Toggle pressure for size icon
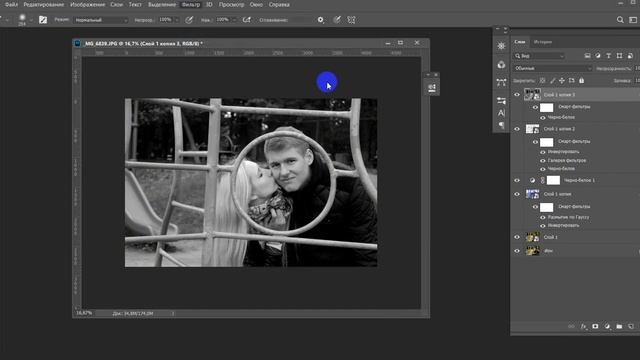This screenshot has width=640, height=360. pyautogui.click(x=337, y=20)
